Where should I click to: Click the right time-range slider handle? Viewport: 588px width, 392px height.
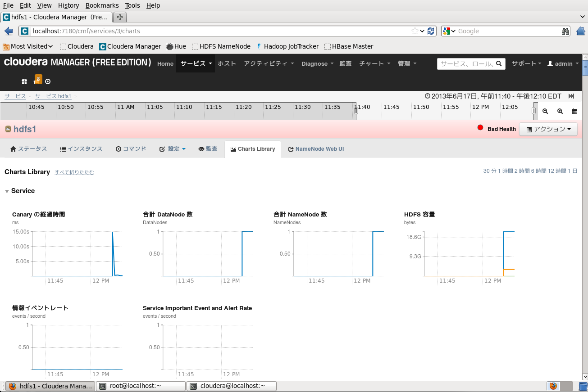pos(534,111)
